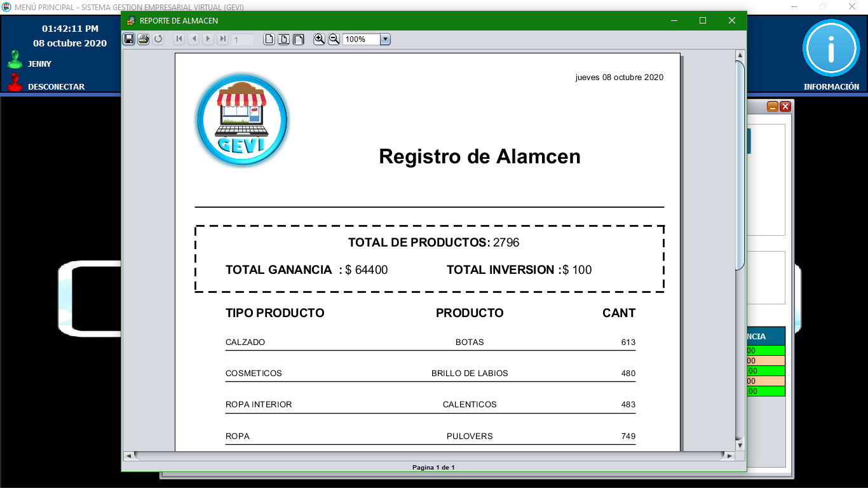
Task: Fit the whole page in the viewer
Action: (x=284, y=39)
